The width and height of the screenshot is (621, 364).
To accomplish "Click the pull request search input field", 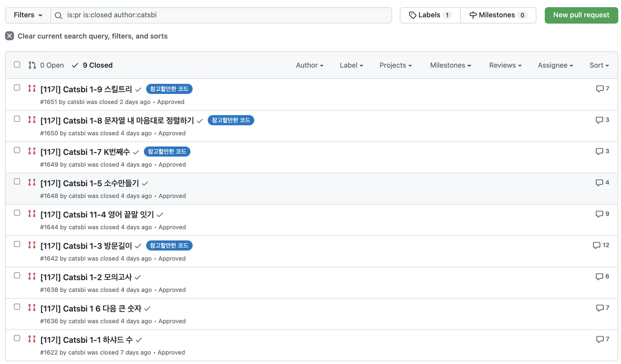I will point(224,15).
